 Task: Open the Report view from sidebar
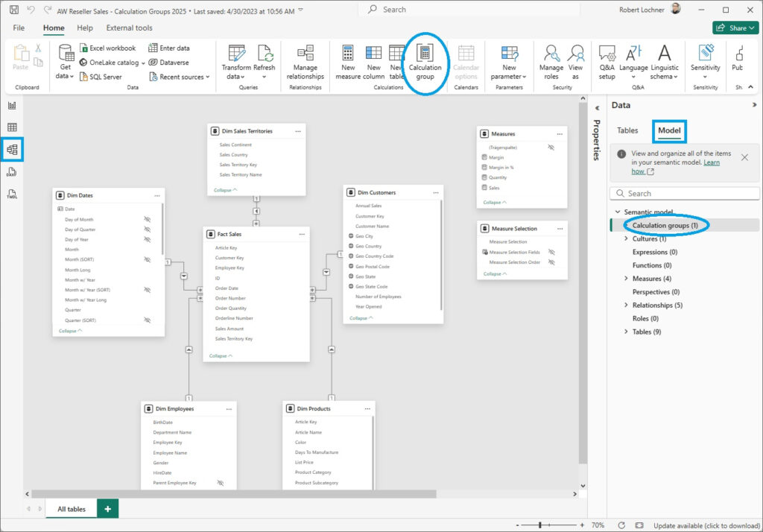pos(12,106)
